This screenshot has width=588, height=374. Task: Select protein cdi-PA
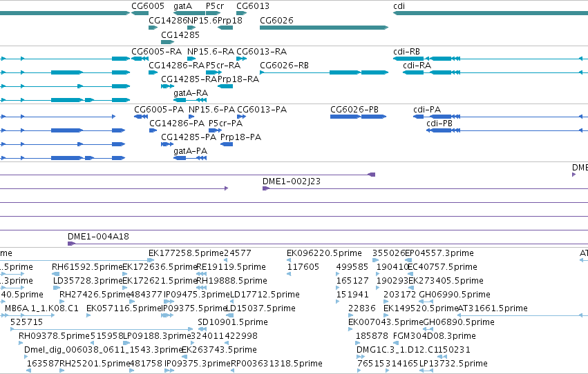(427, 109)
